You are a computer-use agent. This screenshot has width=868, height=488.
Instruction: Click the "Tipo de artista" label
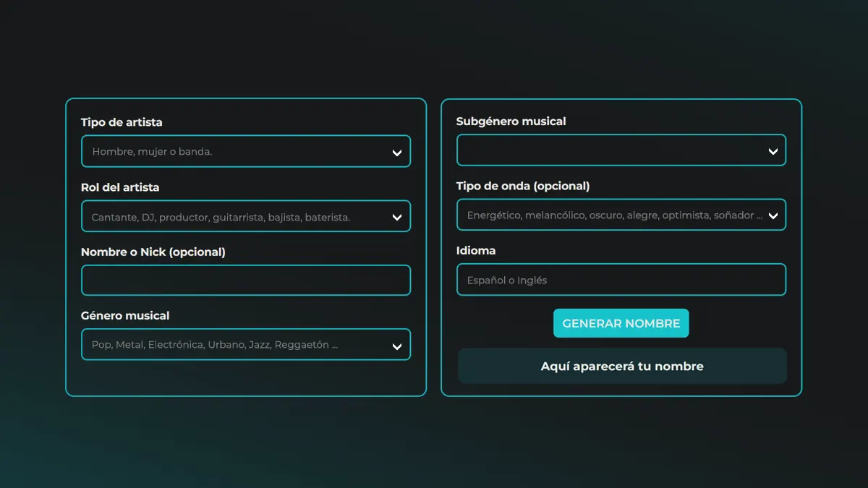pyautogui.click(x=122, y=122)
